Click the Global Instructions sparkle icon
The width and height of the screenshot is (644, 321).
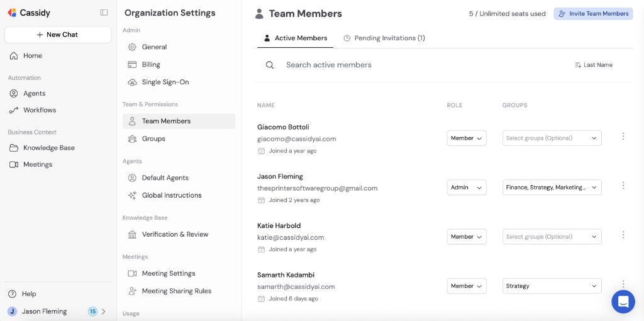[x=132, y=195]
